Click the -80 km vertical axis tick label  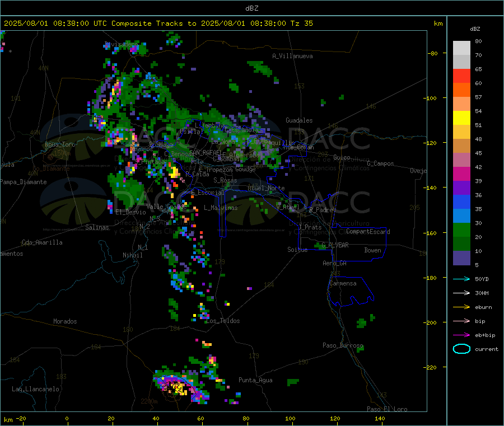click(x=433, y=53)
